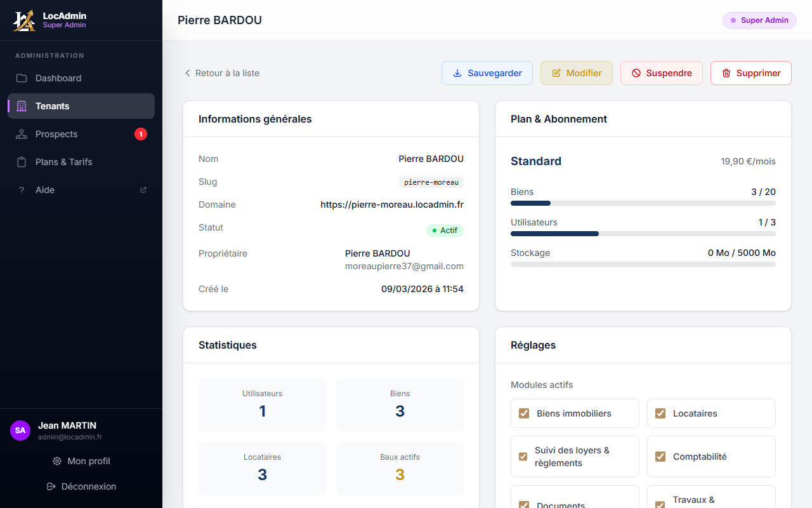Click the Prospects people icon
The height and width of the screenshot is (508, 812).
[21, 134]
